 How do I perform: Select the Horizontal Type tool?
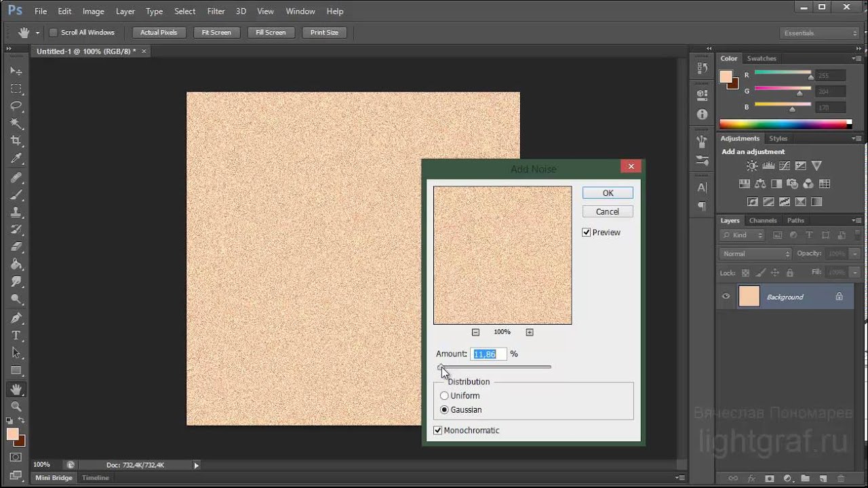[x=16, y=336]
